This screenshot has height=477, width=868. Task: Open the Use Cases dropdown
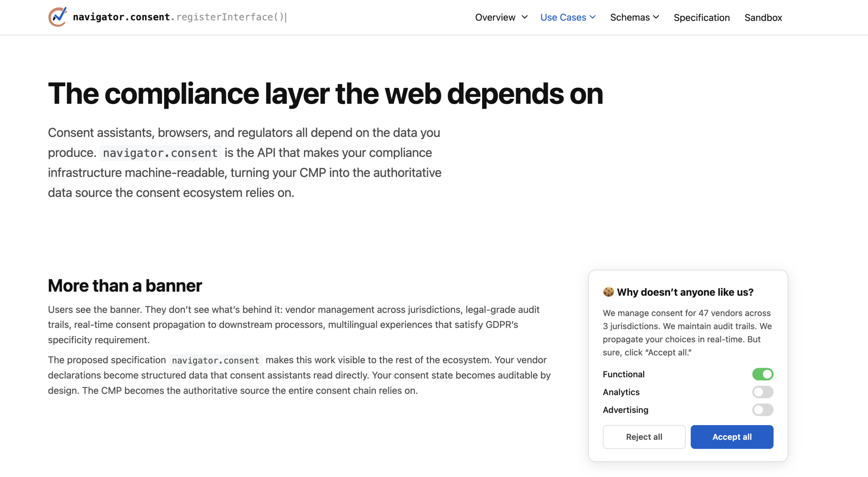point(563,17)
